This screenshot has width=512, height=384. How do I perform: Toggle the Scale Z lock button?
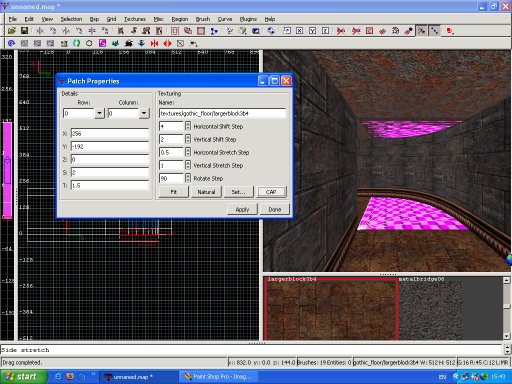(326, 31)
